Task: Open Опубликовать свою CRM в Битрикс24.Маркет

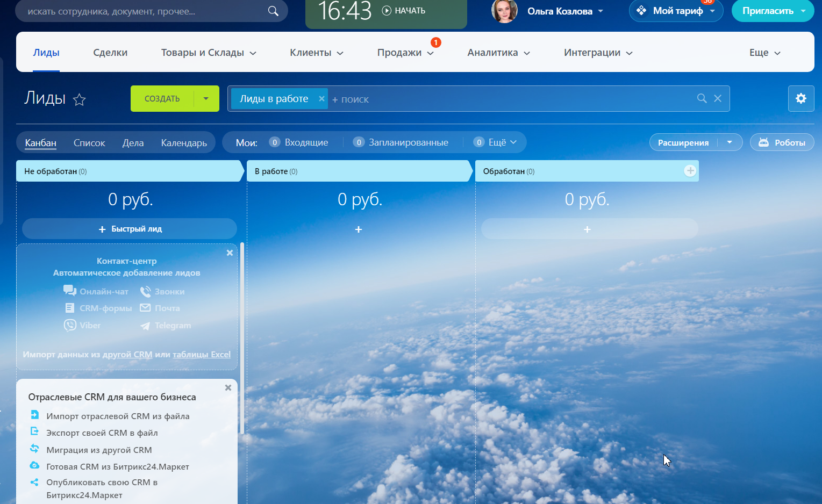Action: pyautogui.click(x=102, y=489)
